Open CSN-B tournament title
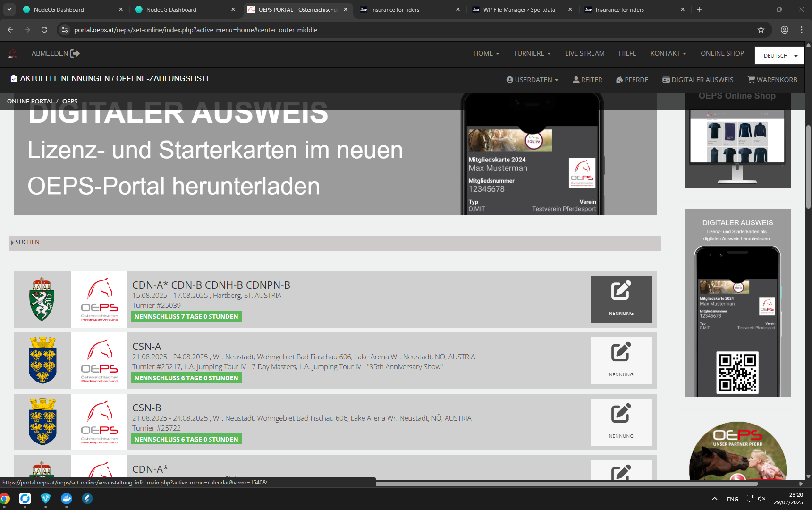This screenshot has height=510, width=812. coord(146,408)
